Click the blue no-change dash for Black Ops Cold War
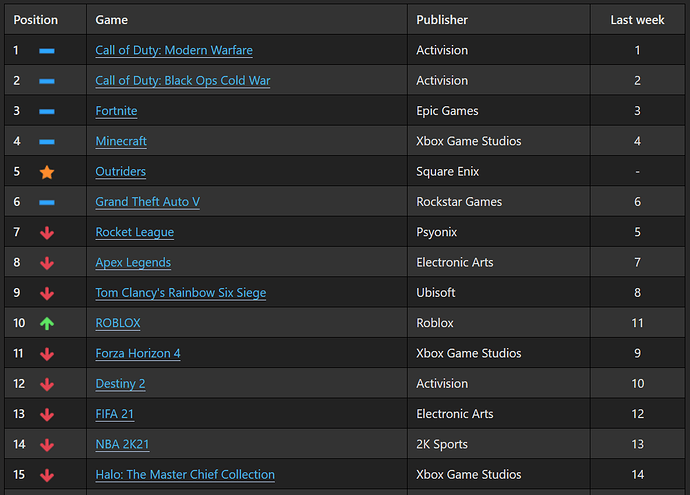This screenshot has width=690, height=495. click(x=47, y=81)
